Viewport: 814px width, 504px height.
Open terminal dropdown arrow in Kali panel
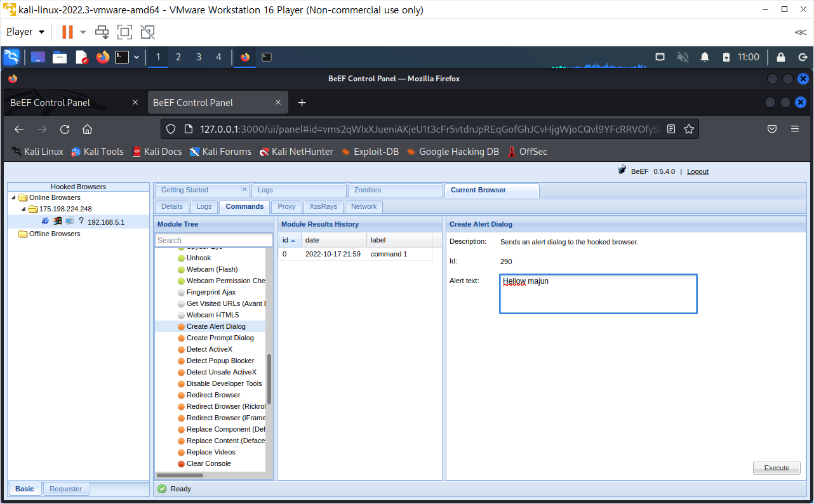pos(136,57)
